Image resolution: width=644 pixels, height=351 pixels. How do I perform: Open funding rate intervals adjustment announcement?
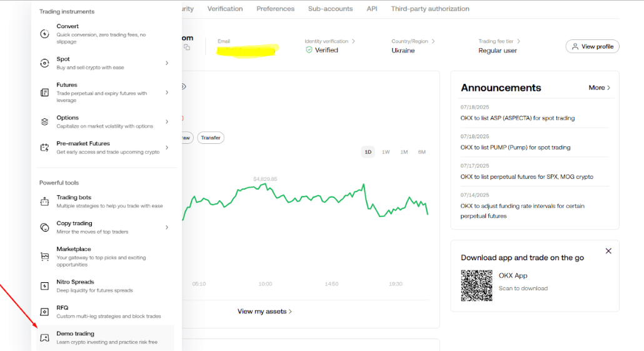pos(523,211)
